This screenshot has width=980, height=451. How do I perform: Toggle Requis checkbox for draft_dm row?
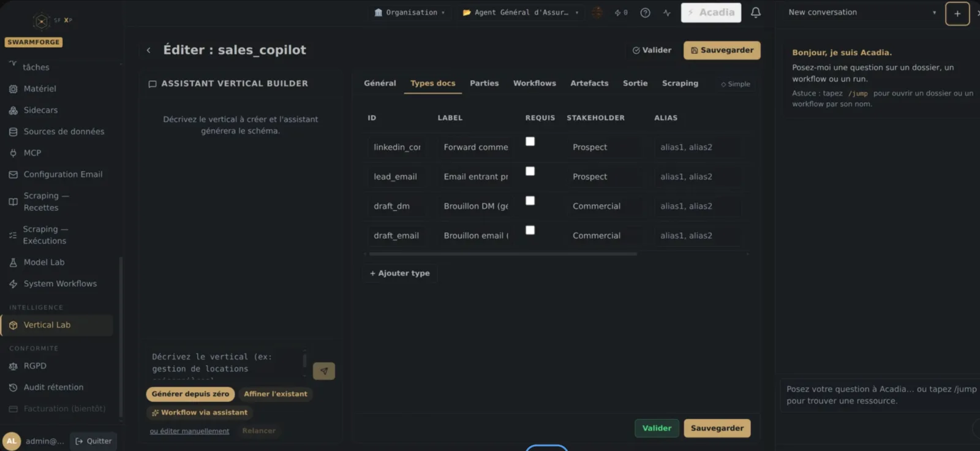(530, 200)
